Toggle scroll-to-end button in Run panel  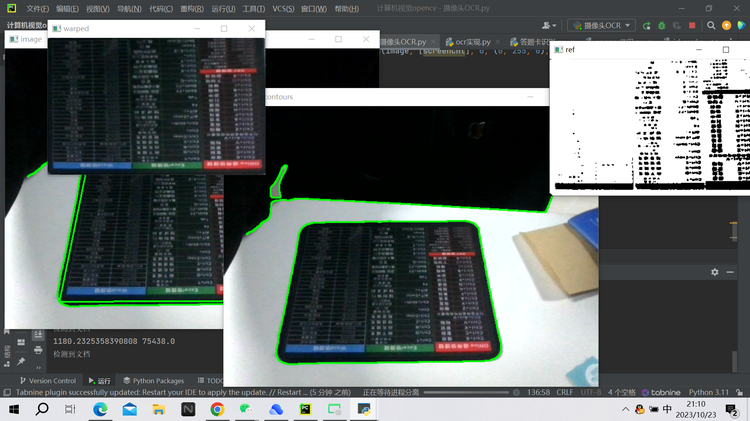(38, 334)
